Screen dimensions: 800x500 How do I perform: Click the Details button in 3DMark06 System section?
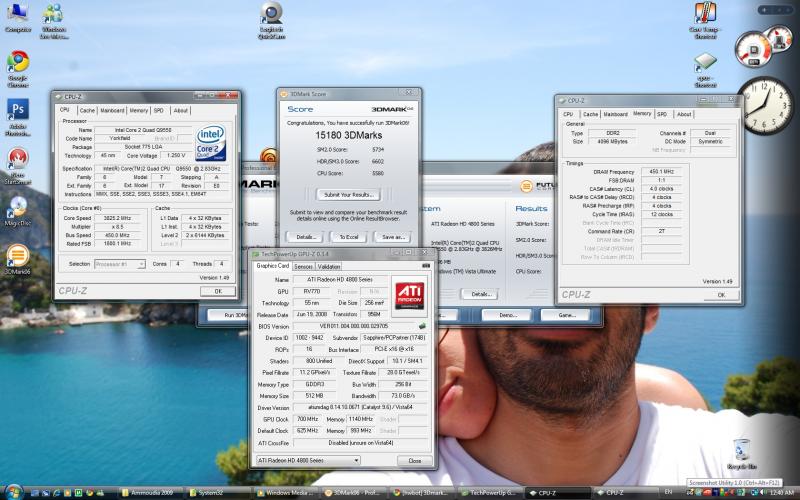(x=480, y=294)
